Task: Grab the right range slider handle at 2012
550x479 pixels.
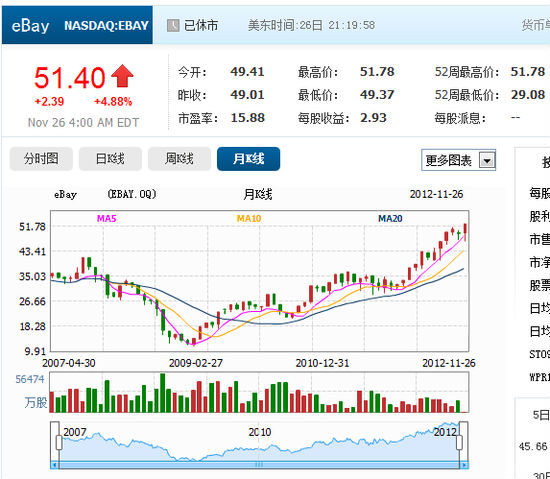Action: pyautogui.click(x=459, y=443)
